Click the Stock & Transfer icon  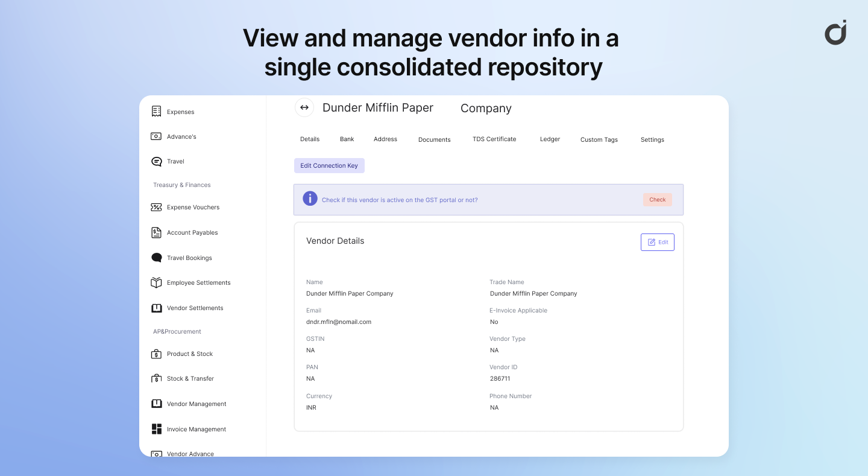pos(157,378)
